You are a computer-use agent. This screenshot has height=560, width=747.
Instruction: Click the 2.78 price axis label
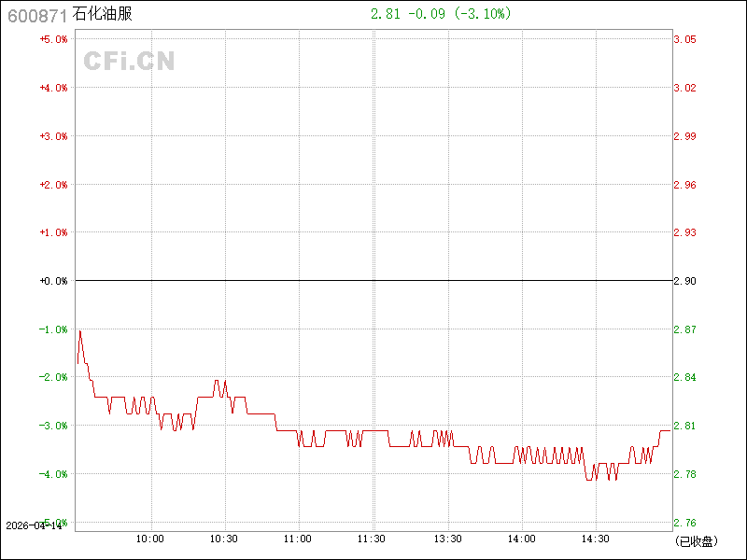[x=684, y=474]
